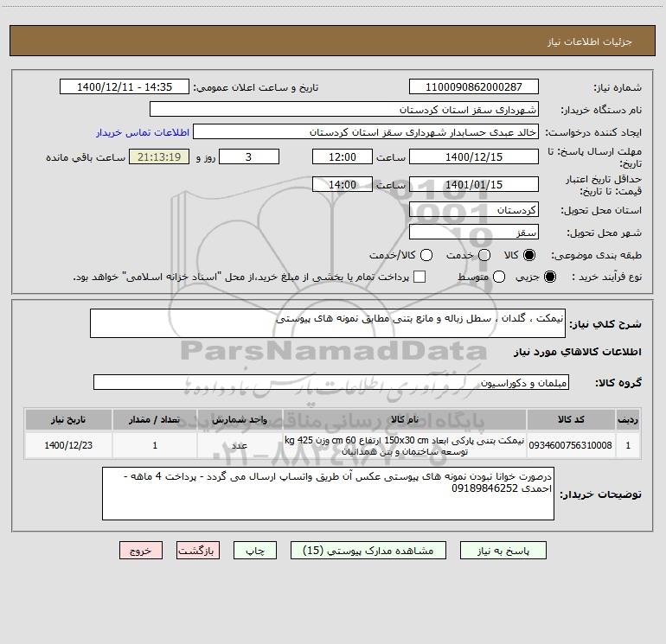Open the اطلاعات تماس خریدار link
Viewport: 666px width, 644px height.
pyautogui.click(x=143, y=132)
